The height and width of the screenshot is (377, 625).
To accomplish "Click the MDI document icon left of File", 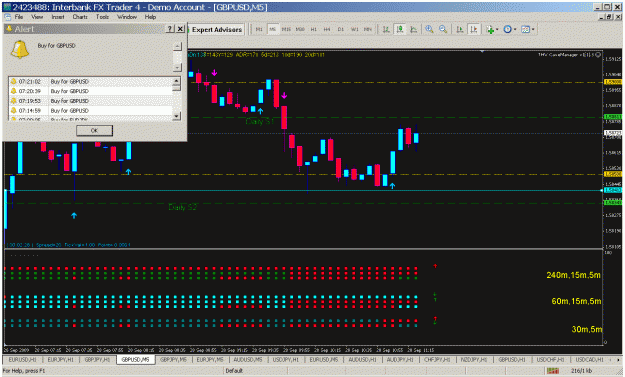I will 8,17.
